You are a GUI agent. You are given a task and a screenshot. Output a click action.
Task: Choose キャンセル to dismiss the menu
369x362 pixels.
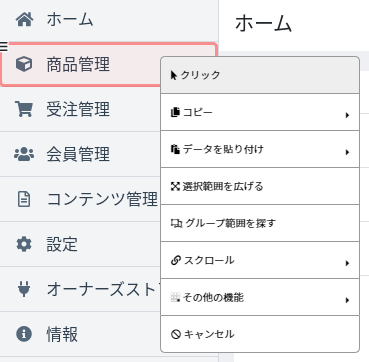click(x=260, y=334)
